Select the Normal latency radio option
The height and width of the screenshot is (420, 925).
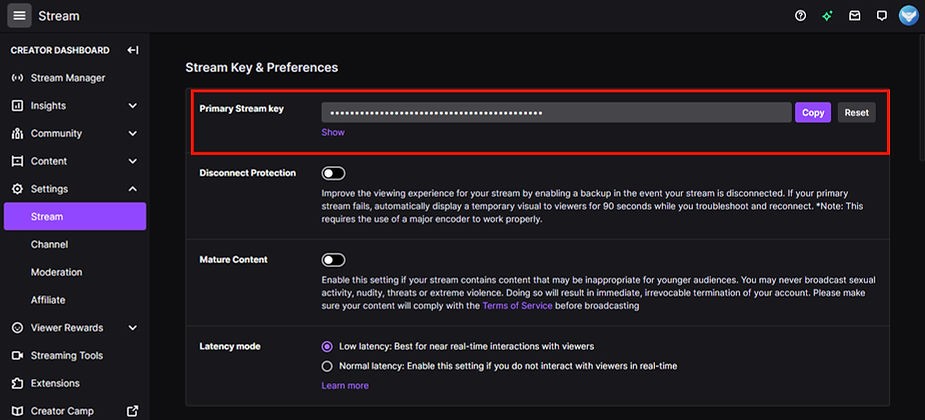[x=327, y=366]
